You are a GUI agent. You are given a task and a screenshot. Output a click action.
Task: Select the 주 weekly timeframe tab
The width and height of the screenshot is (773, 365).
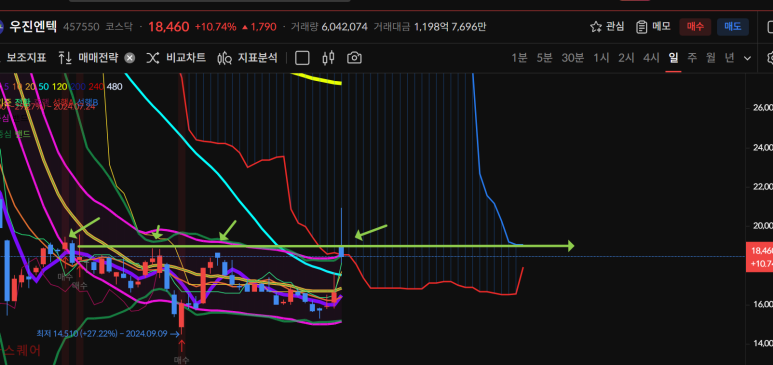[692, 58]
